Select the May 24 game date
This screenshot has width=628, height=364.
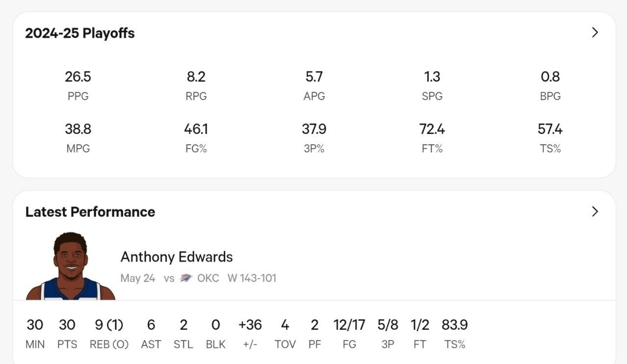tap(138, 278)
